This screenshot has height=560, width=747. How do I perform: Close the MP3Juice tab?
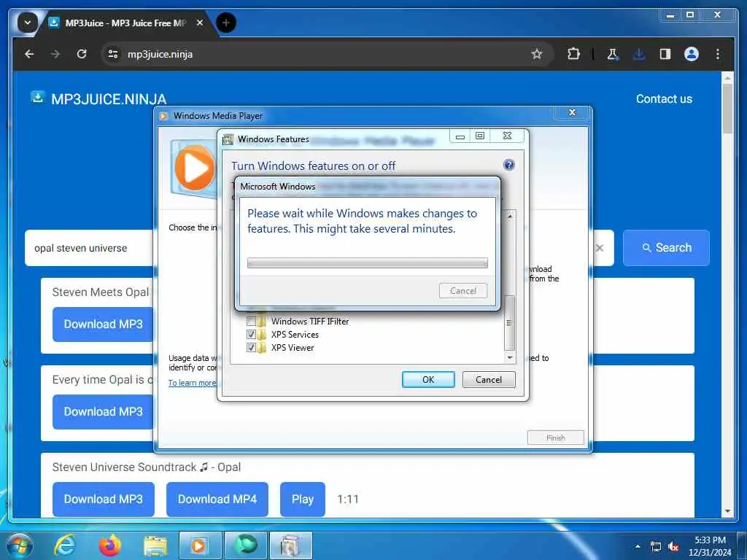pos(200,23)
